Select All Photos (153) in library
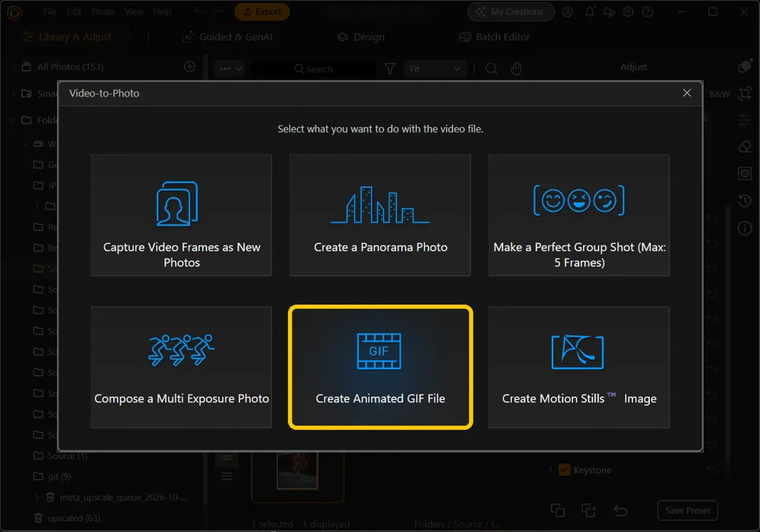The height and width of the screenshot is (532, 760). click(x=70, y=67)
